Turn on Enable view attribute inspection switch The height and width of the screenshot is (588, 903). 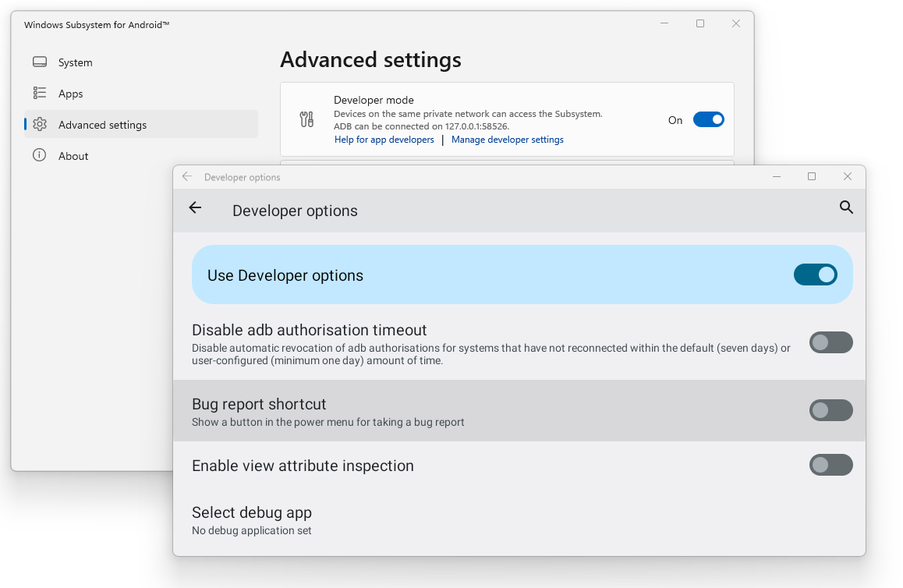830,465
